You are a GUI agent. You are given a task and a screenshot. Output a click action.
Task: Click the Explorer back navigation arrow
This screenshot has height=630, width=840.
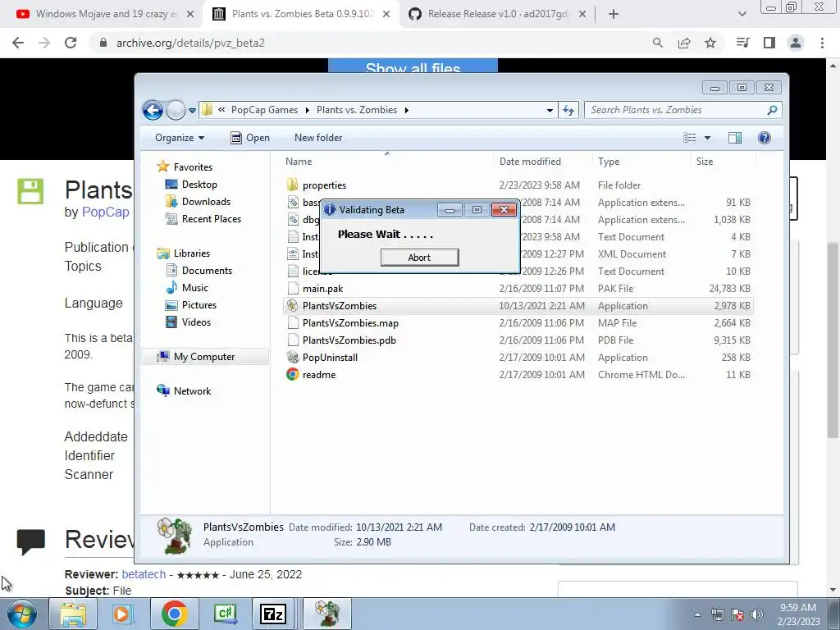[153, 111]
